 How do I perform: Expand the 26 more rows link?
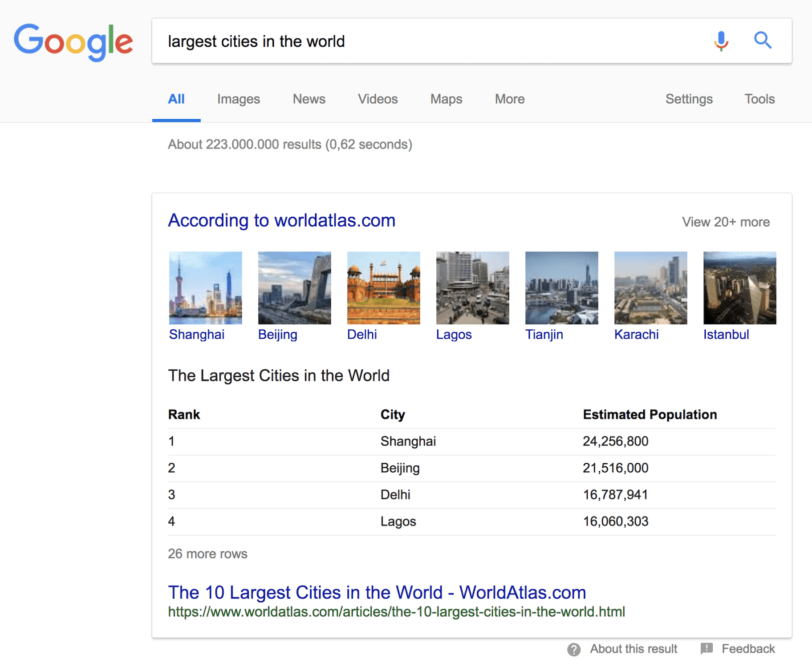pos(207,554)
